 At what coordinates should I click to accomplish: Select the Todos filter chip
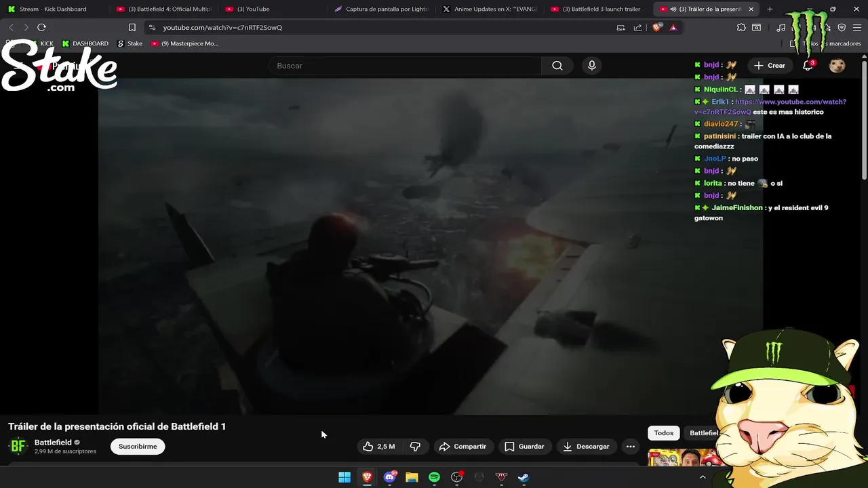[664, 433]
